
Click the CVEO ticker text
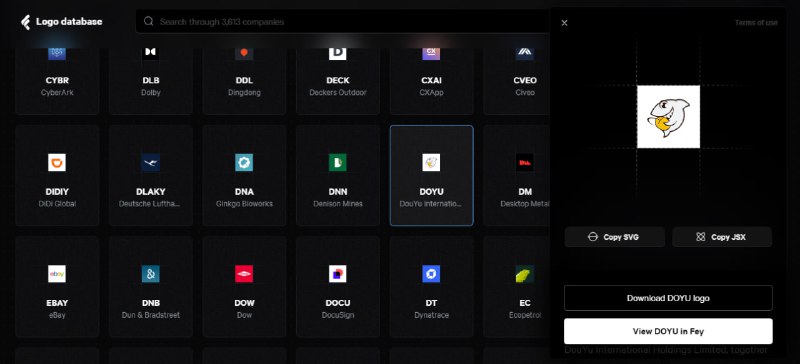(524, 80)
